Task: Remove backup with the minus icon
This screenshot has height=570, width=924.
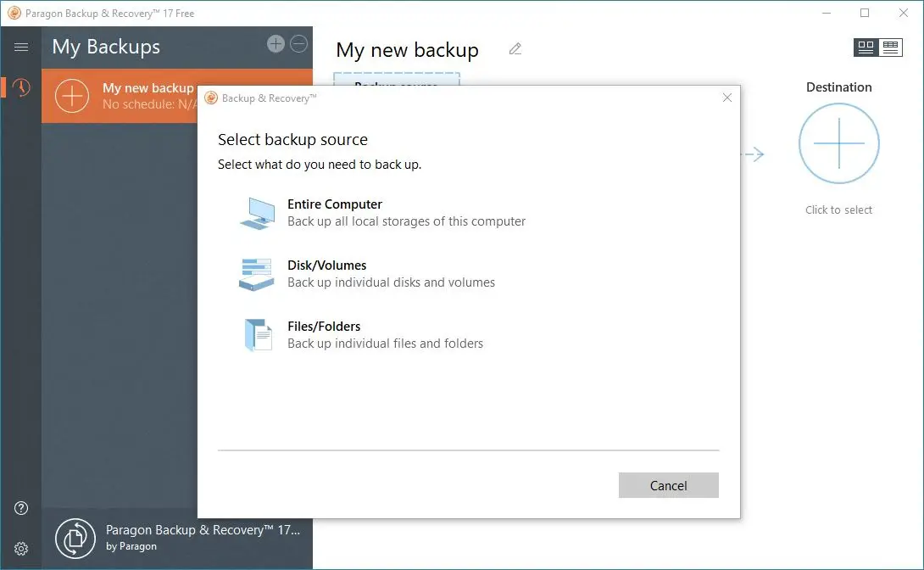Action: point(299,44)
